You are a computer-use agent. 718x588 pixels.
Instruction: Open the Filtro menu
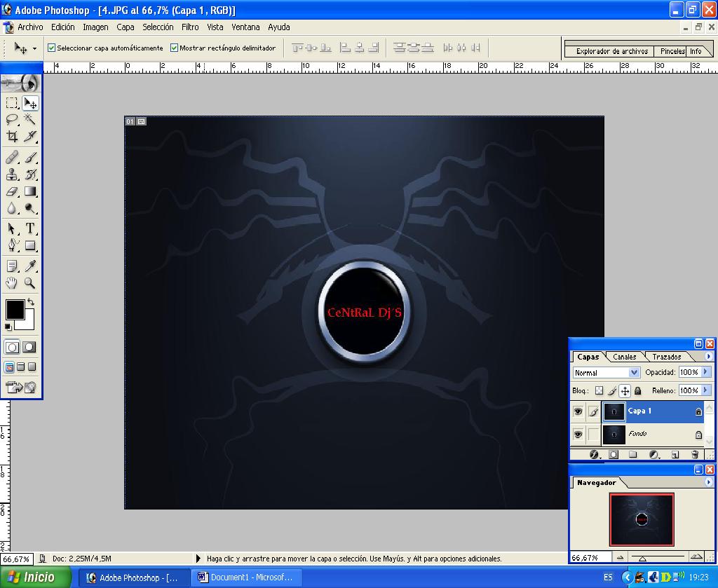190,27
